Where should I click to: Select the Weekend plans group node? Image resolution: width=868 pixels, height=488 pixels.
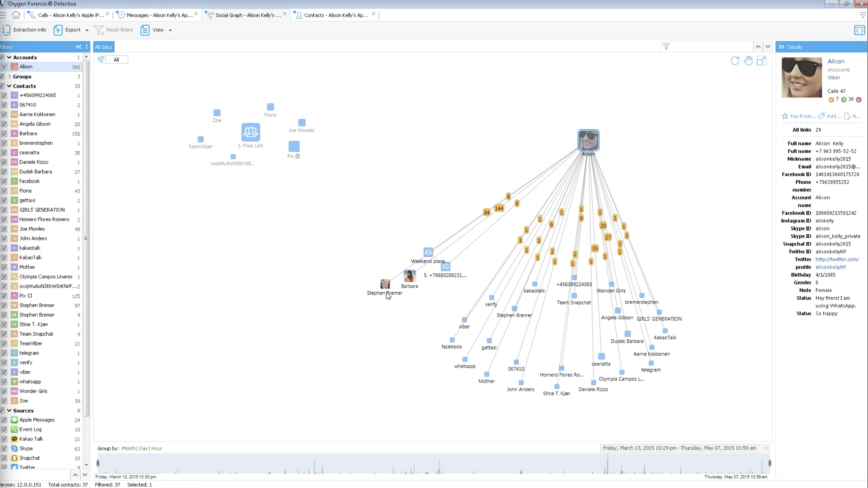pyautogui.click(x=428, y=252)
